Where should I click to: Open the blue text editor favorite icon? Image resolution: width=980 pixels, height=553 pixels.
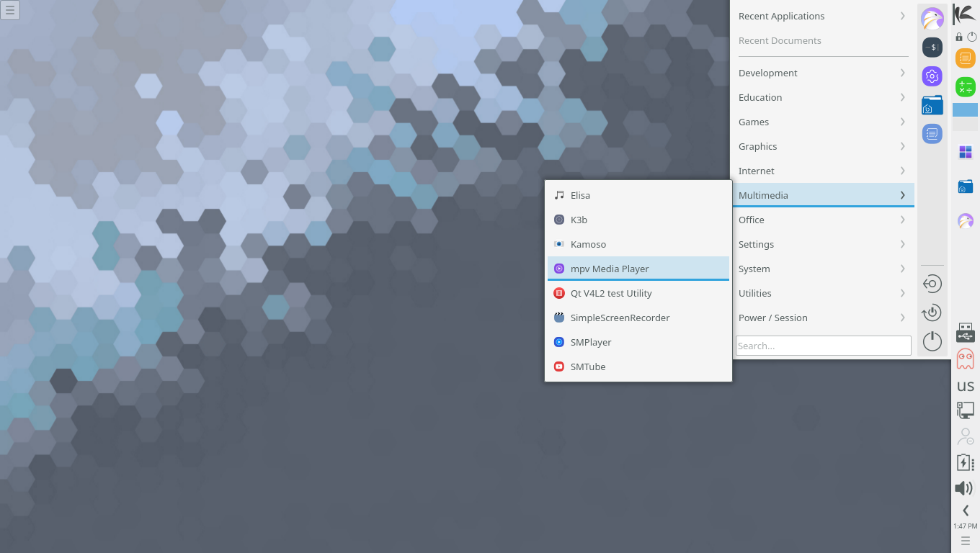(x=932, y=133)
